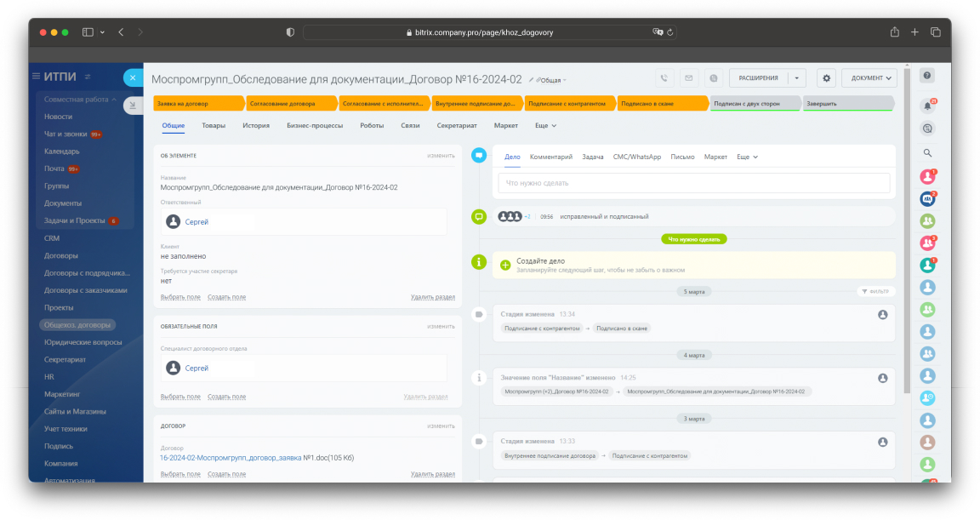Click Создать поле in ОБЯЗАТЕЛЬНЫЕ ПОЛЯ section

(226, 397)
